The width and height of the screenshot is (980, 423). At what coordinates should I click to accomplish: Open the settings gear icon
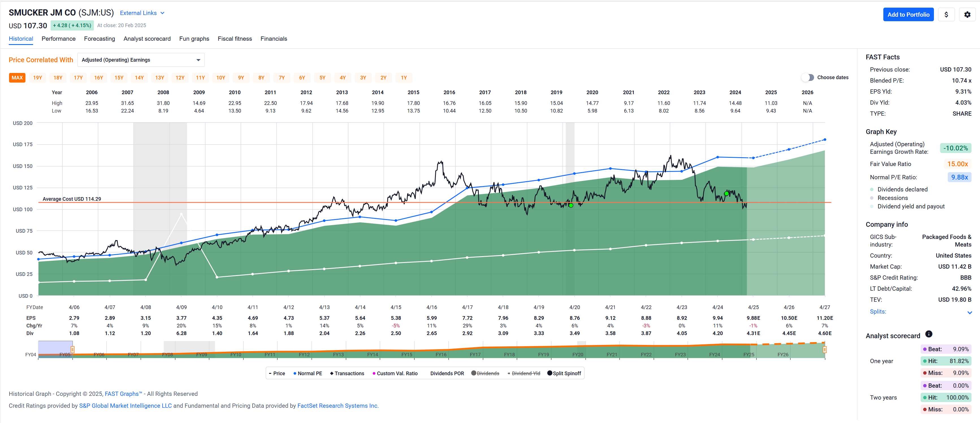coord(967,14)
